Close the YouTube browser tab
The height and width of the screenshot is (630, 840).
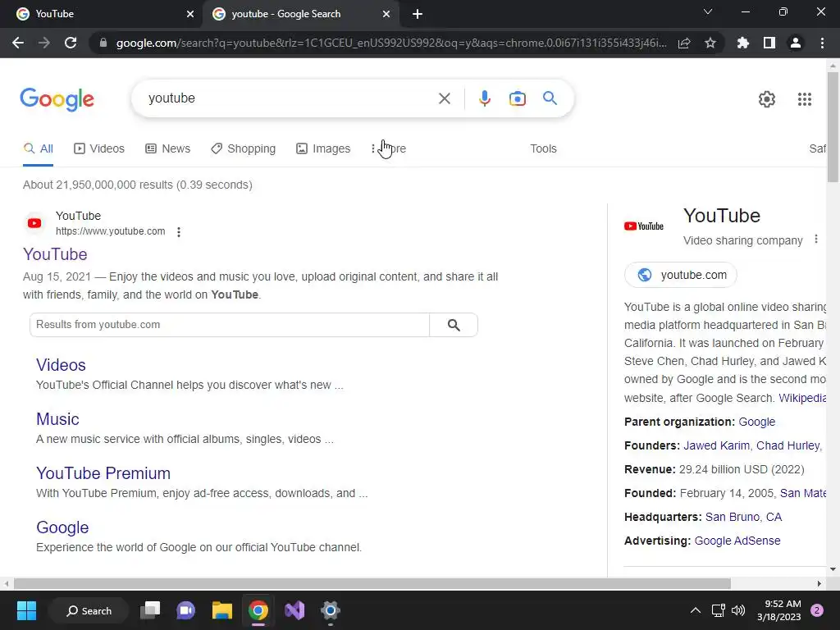pyautogui.click(x=190, y=14)
